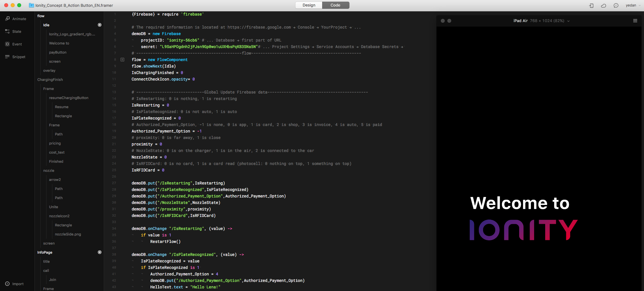Select the Welcome to layer
644x291 pixels.
(x=59, y=43)
